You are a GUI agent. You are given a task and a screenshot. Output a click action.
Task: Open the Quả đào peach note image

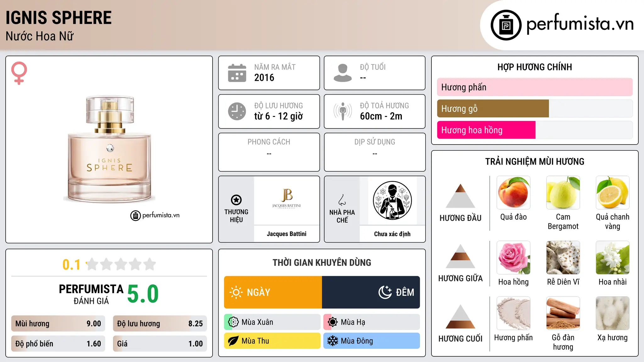click(x=514, y=193)
